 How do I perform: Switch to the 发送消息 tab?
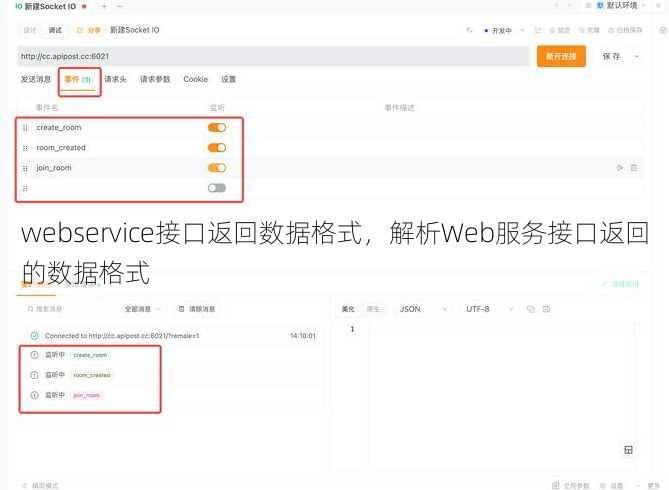point(36,79)
